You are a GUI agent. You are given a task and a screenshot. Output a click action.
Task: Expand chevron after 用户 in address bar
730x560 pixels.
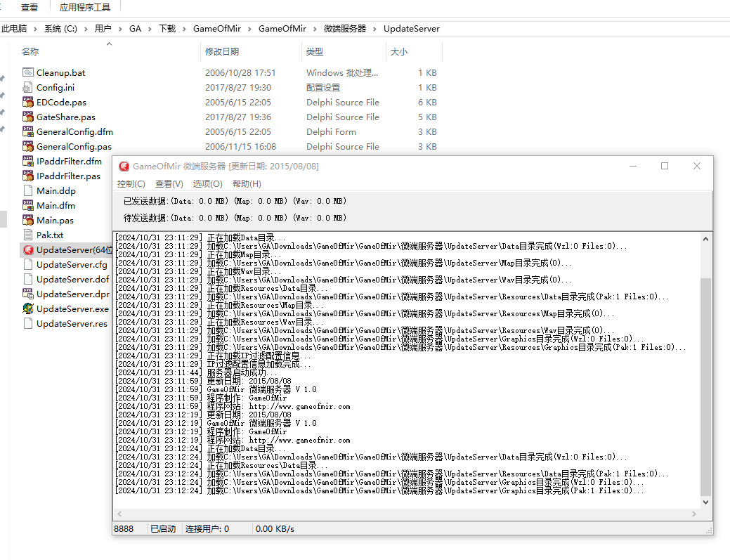[x=120, y=29]
